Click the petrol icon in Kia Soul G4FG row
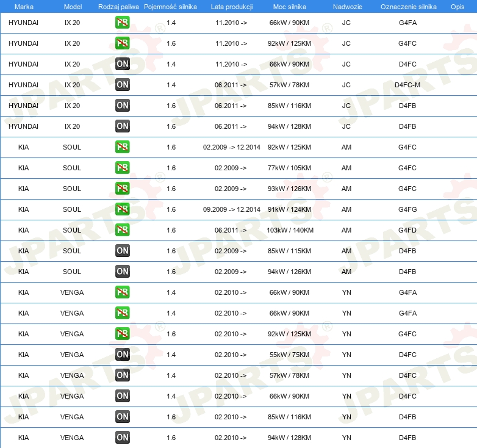This screenshot has height=448, width=477. 122,209
